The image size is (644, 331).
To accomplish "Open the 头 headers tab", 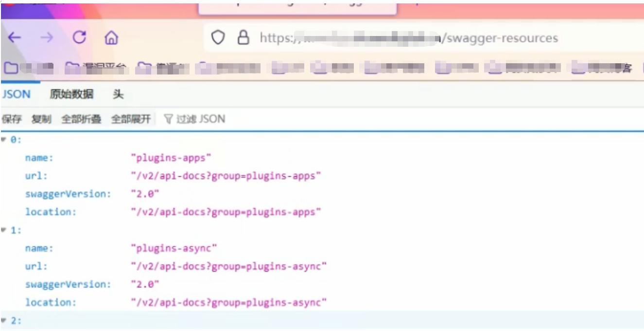I will point(118,94).
